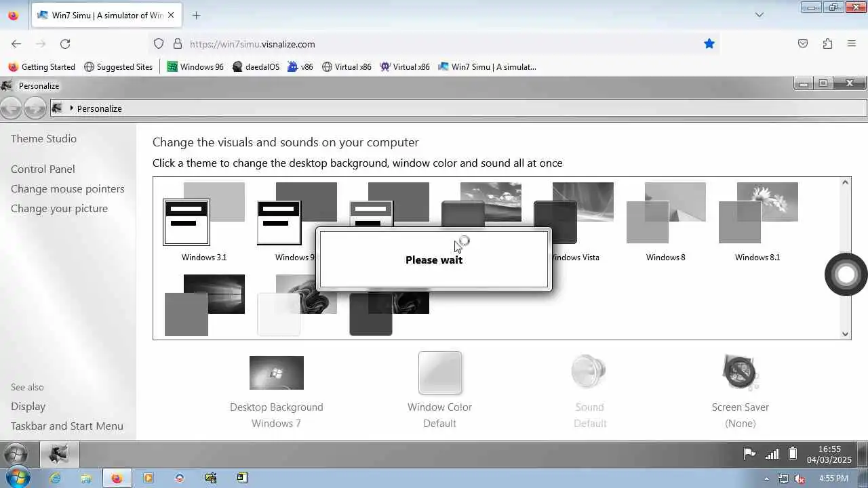The width and height of the screenshot is (868, 488).
Task: Close the Win7 Simu browser tab
Action: pyautogui.click(x=170, y=15)
